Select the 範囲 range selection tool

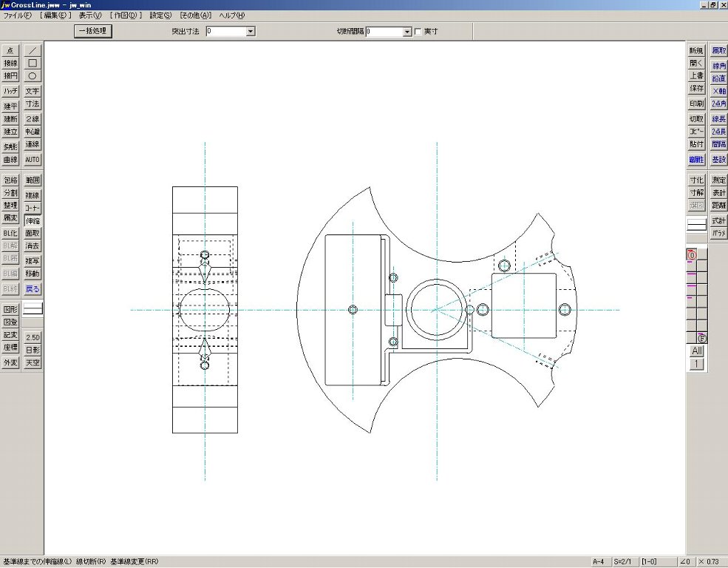[33, 180]
